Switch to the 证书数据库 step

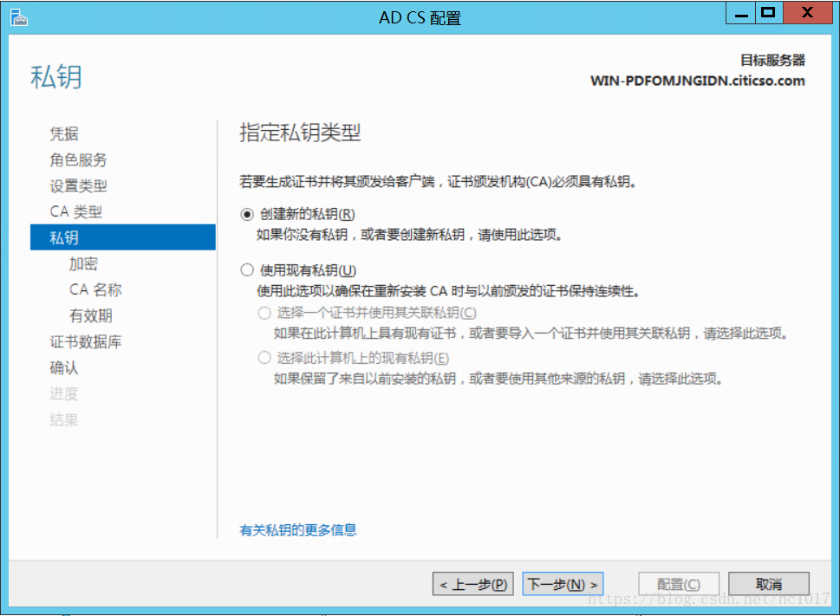coord(86,341)
